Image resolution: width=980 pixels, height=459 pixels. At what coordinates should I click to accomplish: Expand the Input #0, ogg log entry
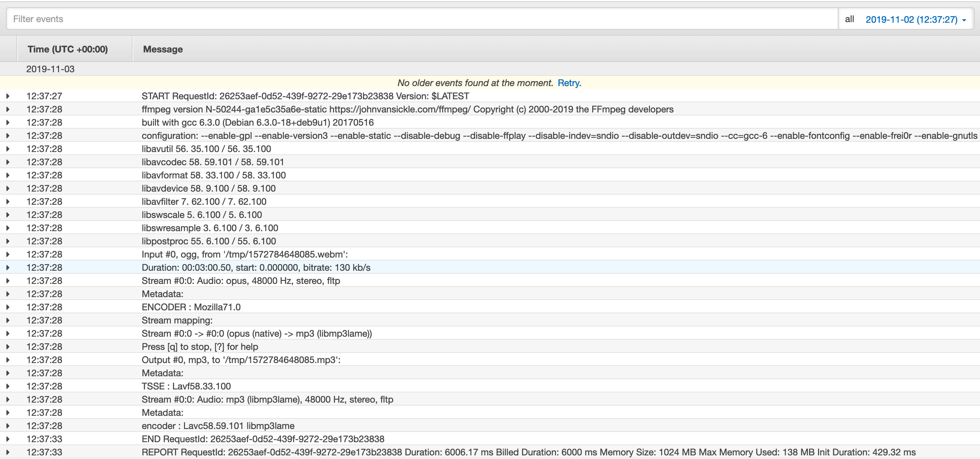(8, 255)
